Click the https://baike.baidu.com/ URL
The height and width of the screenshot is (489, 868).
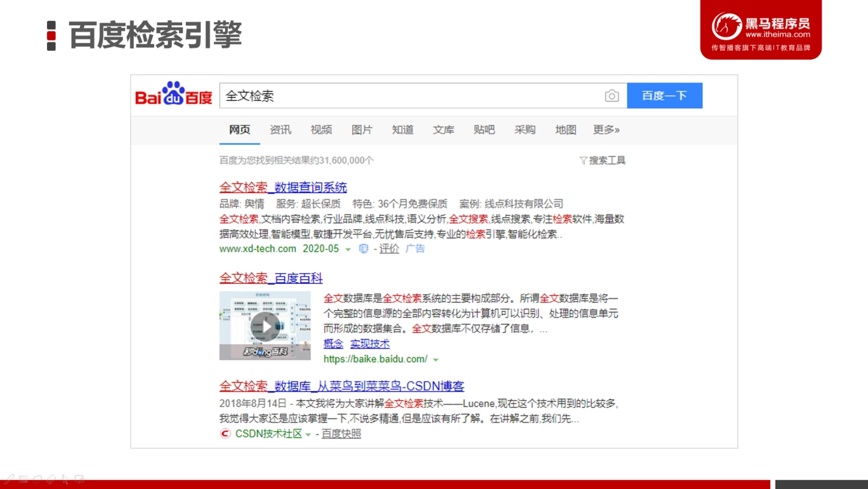tap(376, 359)
